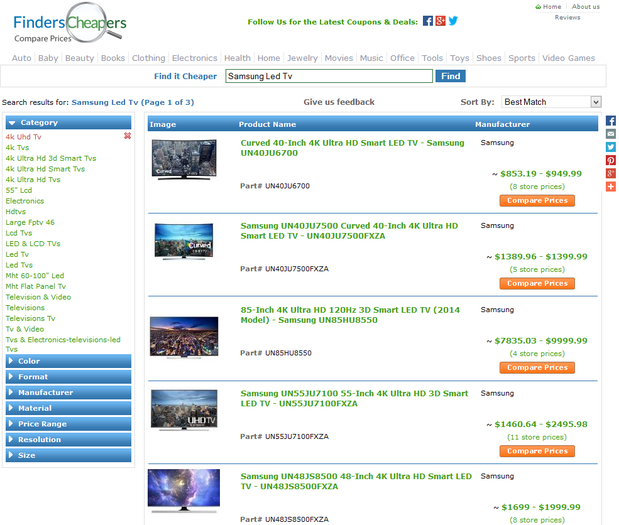This screenshot has height=525, width=619.
Task: Click price range $853.19 - $949.99
Action: (x=541, y=174)
